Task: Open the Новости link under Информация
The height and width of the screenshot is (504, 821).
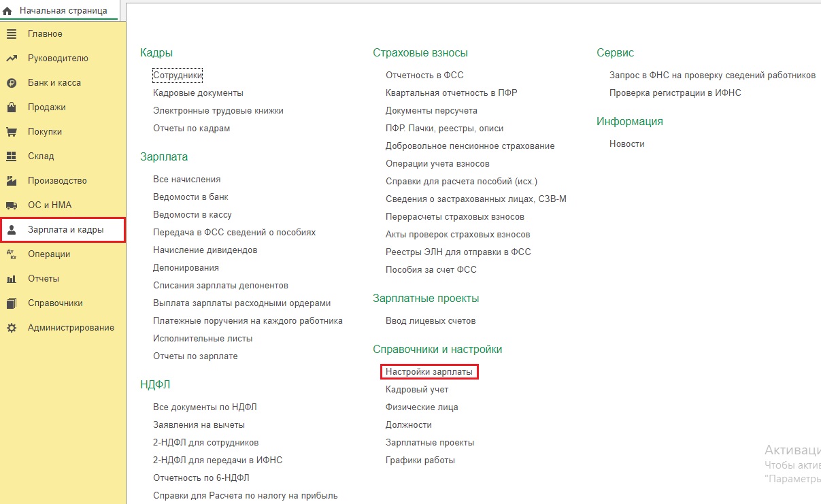Action: 626,144
